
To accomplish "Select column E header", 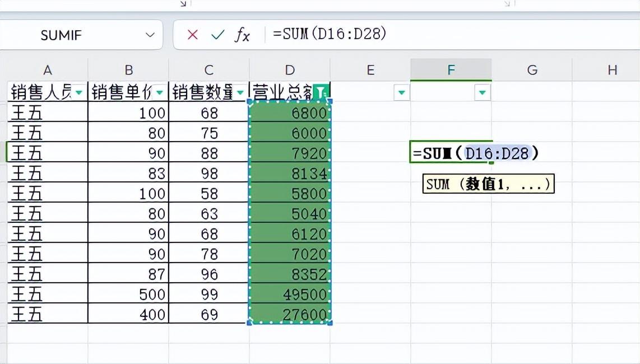I will coord(370,70).
